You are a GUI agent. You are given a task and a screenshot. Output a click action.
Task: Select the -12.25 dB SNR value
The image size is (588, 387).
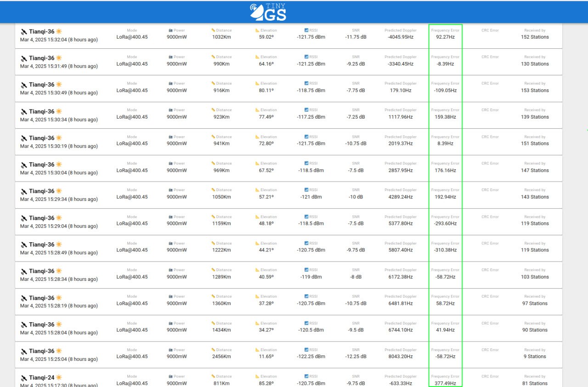(x=356, y=357)
